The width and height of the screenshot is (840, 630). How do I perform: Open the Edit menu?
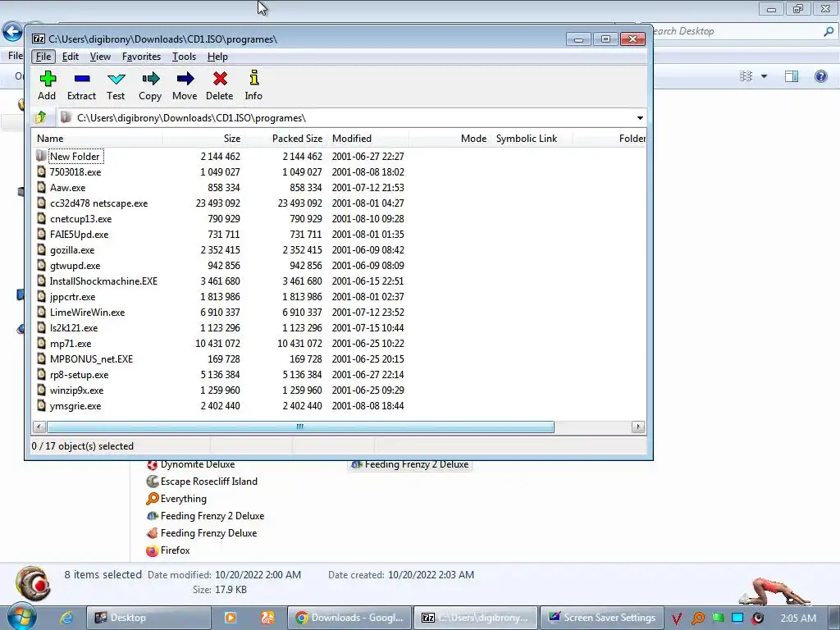(x=71, y=57)
